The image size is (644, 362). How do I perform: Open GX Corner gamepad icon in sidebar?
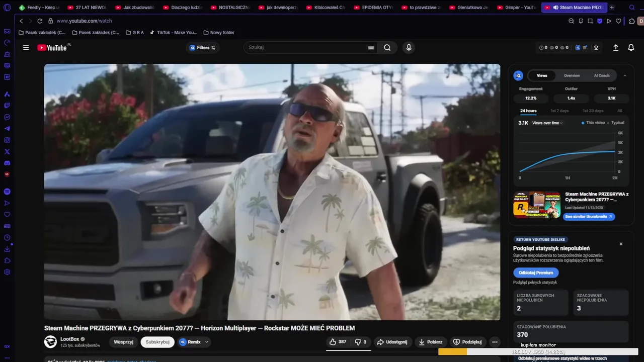tap(7, 31)
